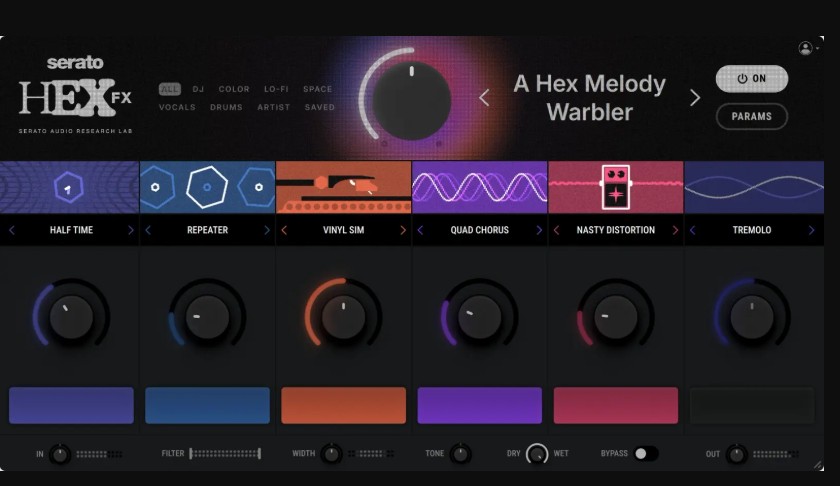
Task: Click the WIDTH stereo meter
Action: tap(371, 454)
